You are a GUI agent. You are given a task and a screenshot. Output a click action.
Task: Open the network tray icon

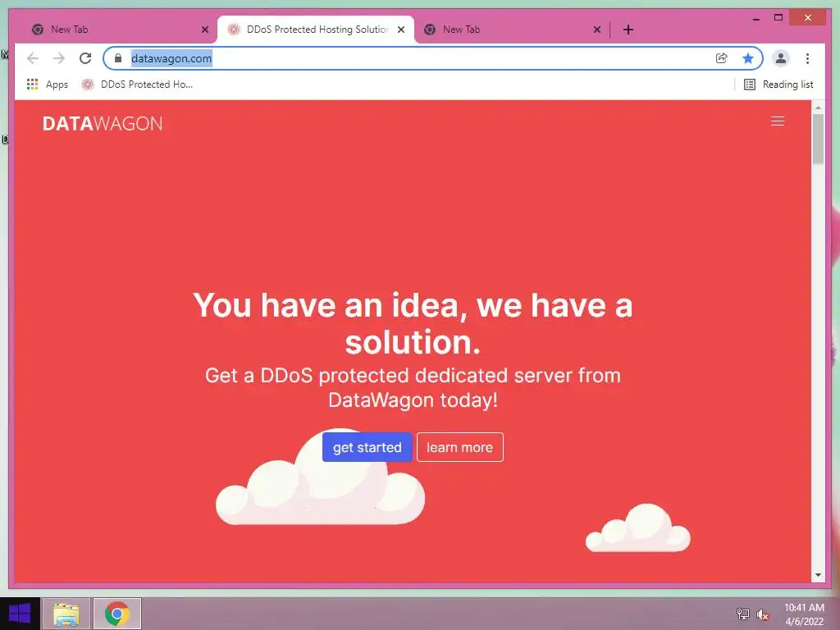(x=742, y=614)
